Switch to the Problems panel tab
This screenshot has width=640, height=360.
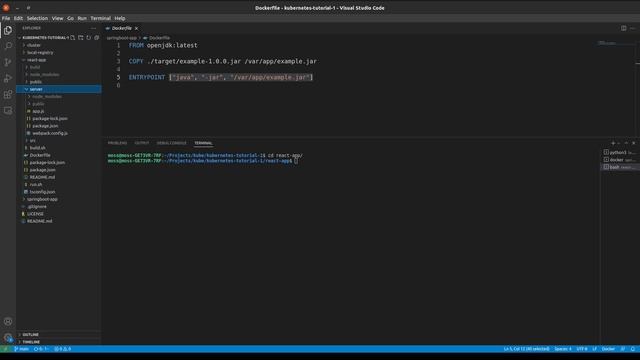[118, 143]
